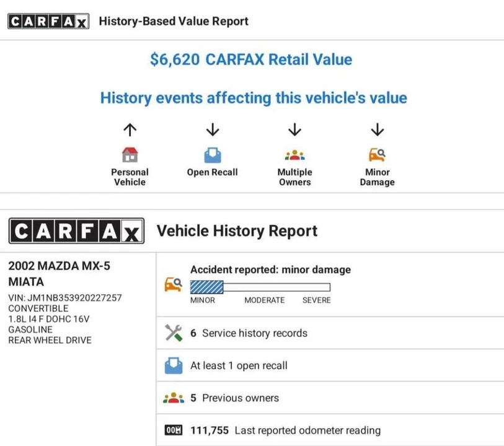Click the blue envelope icon beside open recall row
The height and width of the screenshot is (446, 504).
tap(174, 365)
